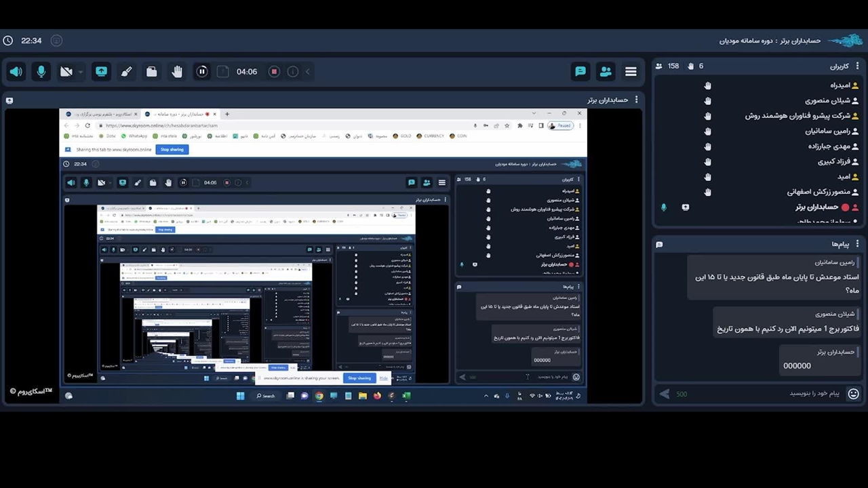
Task: Toggle the microphone in the top toolbar
Action: click(x=41, y=71)
